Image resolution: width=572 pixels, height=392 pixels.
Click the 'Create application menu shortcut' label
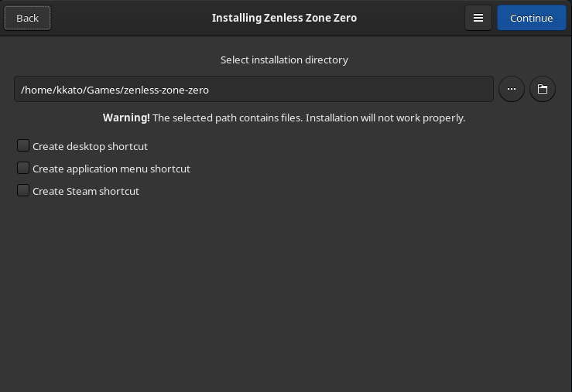[x=111, y=169]
